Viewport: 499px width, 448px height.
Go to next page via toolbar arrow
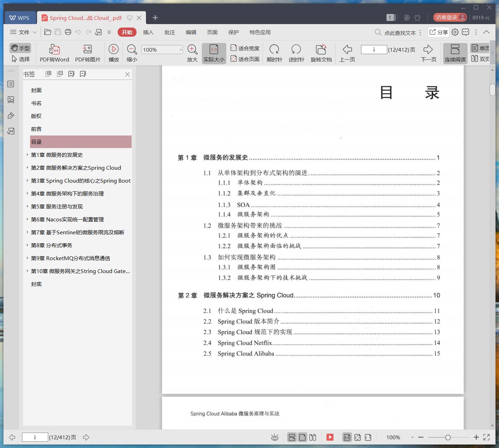[428, 53]
